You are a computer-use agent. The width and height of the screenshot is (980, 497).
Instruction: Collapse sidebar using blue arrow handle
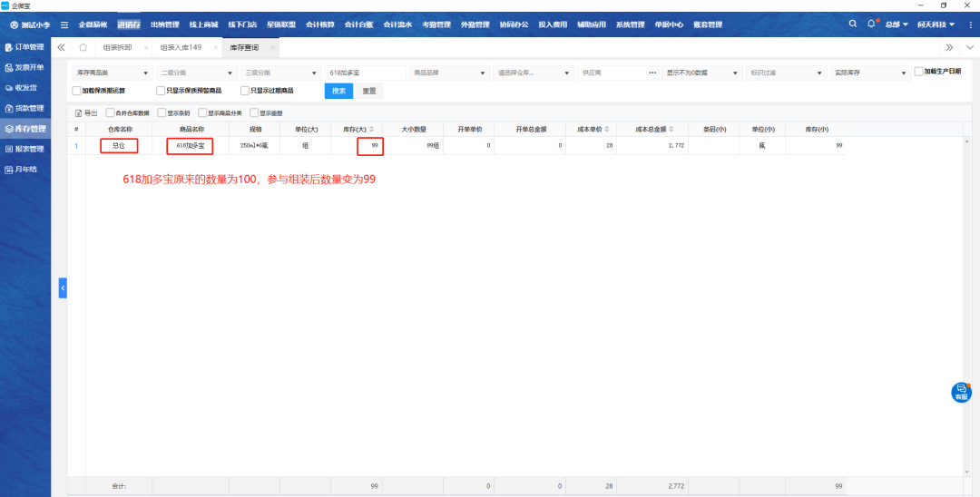point(63,287)
